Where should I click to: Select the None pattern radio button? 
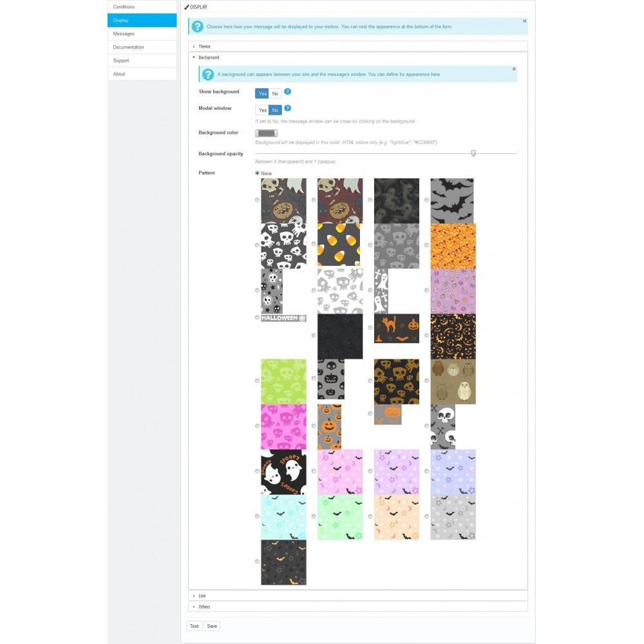tap(257, 173)
